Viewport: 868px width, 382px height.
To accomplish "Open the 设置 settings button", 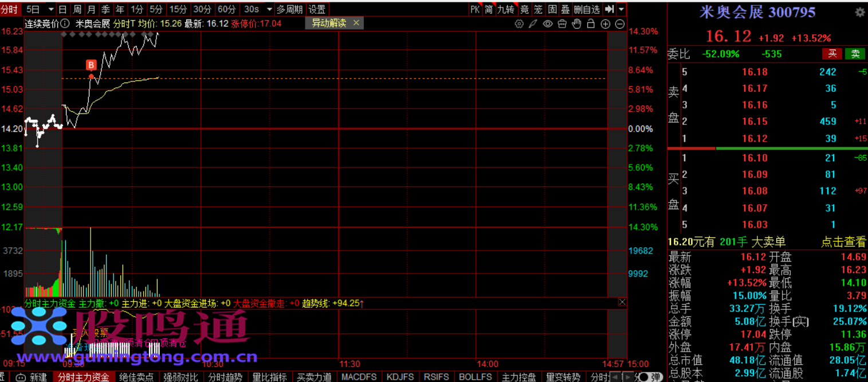I will (317, 9).
